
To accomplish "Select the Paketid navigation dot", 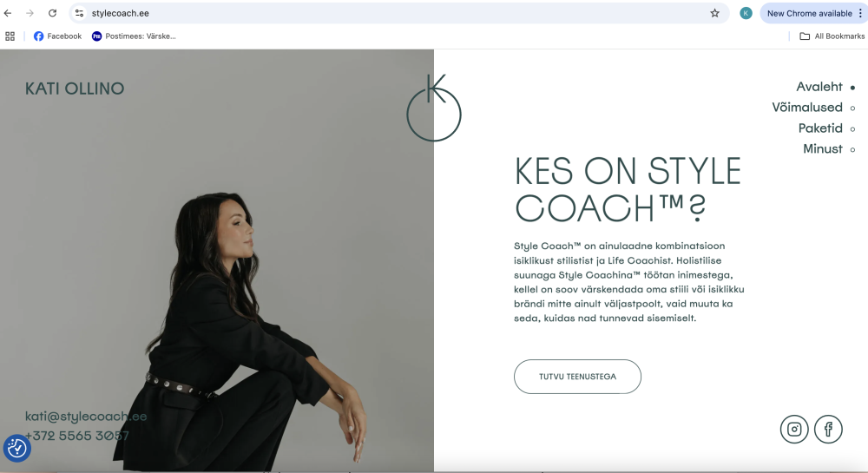I will [852, 129].
